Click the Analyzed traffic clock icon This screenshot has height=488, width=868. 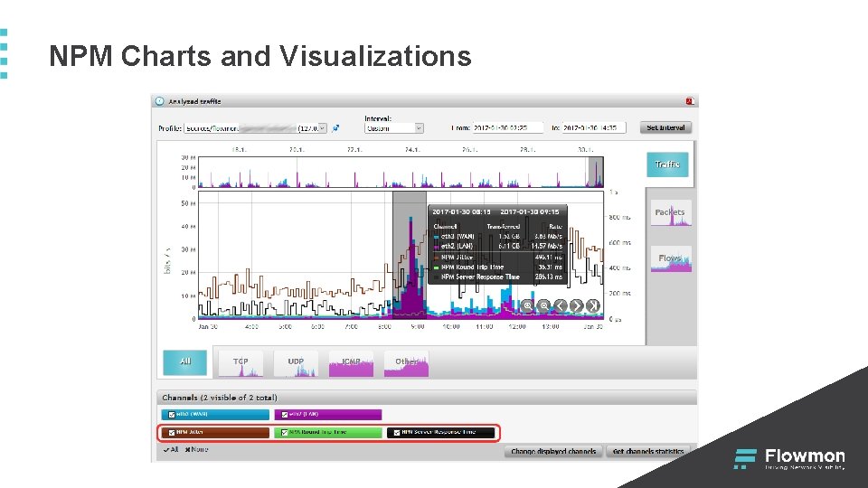(x=159, y=101)
